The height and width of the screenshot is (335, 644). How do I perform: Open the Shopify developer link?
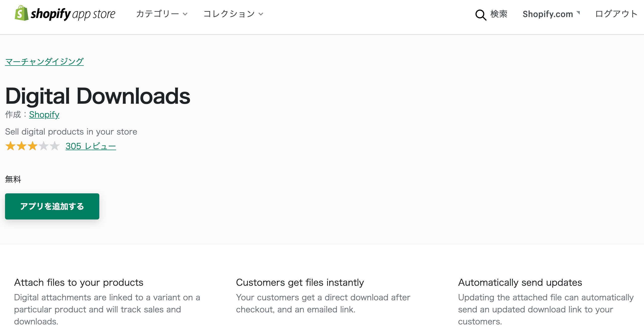point(44,115)
